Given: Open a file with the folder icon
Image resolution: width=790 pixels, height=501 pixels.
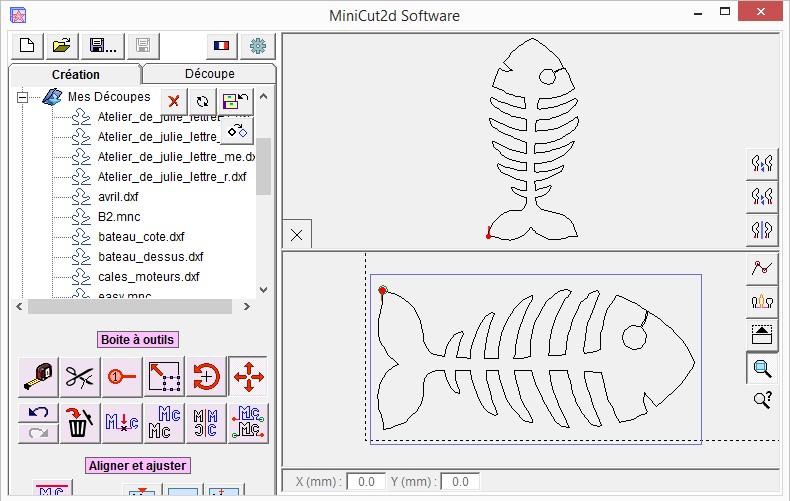Looking at the screenshot, I should (x=61, y=46).
